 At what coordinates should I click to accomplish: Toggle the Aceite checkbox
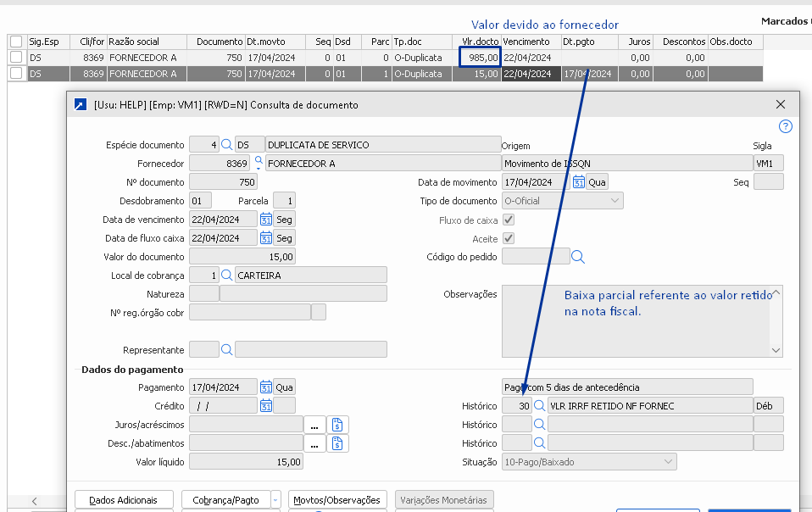(x=509, y=239)
